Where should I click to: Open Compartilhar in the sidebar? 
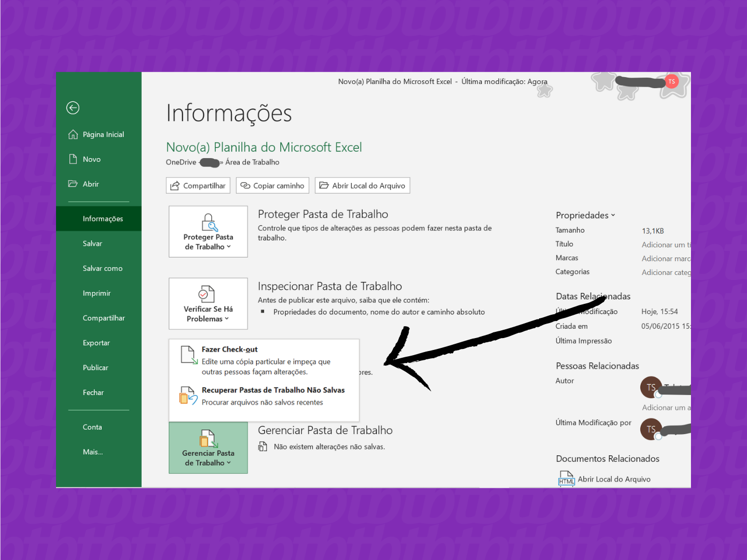tap(99, 318)
